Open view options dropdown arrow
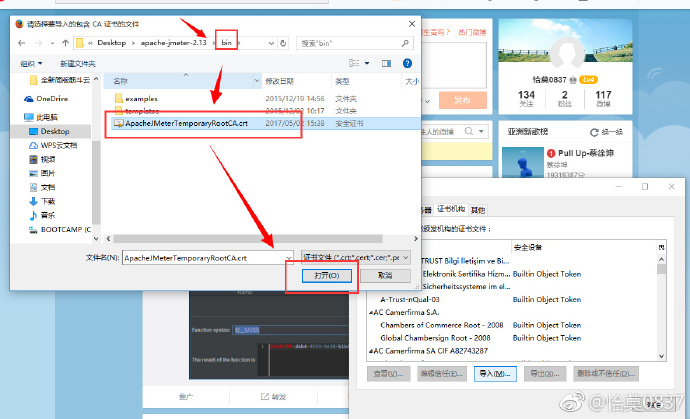Screen dimensions: 690x419 click(367, 63)
